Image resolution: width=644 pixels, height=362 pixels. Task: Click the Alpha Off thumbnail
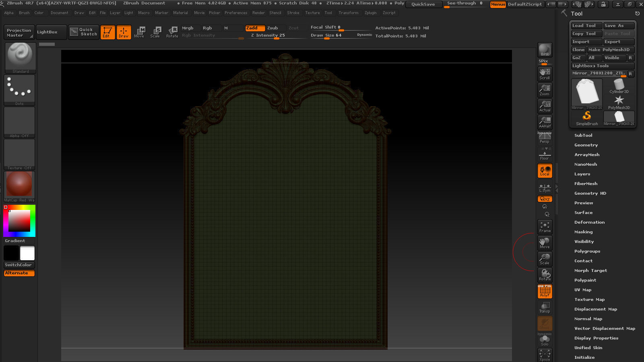19,122
